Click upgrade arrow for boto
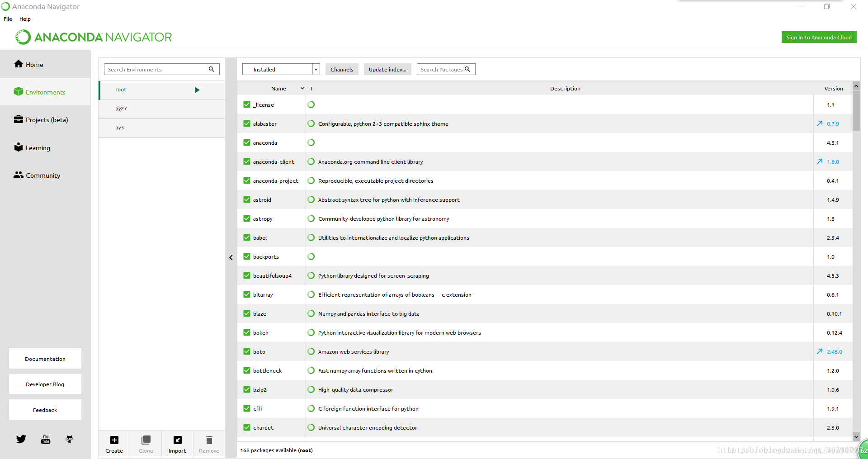868x459 pixels. click(x=820, y=351)
